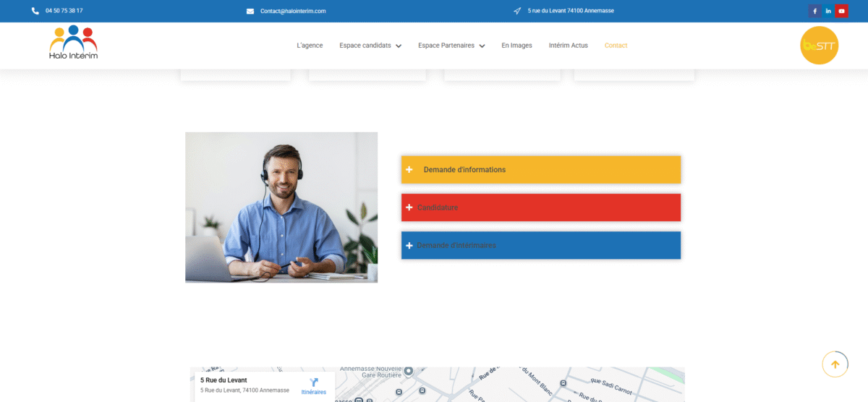Click address 5 rue du Levant 74100 Annemasse
The width and height of the screenshot is (868, 402).
(x=571, y=11)
